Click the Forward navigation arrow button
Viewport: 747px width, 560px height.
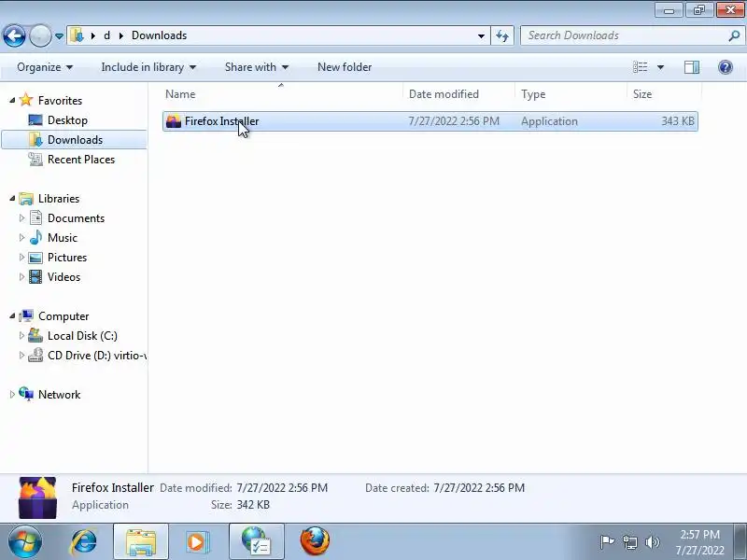(40, 35)
